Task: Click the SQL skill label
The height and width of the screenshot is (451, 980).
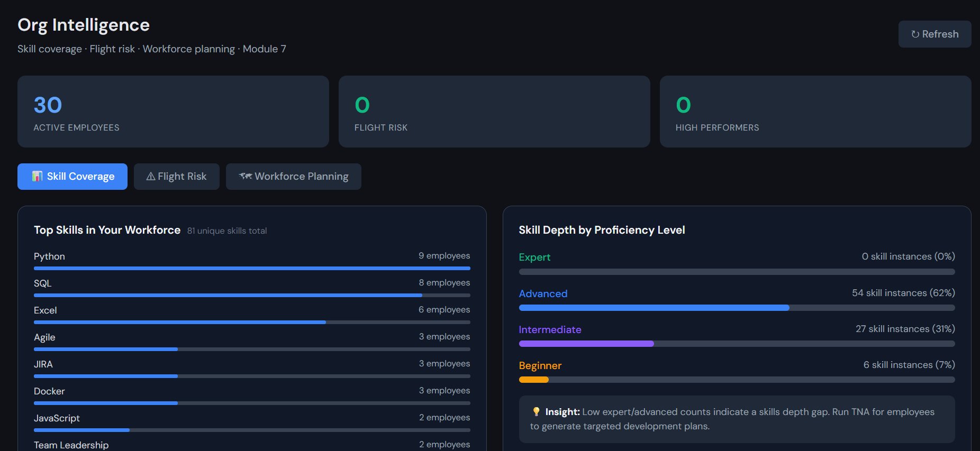Action: (x=43, y=283)
